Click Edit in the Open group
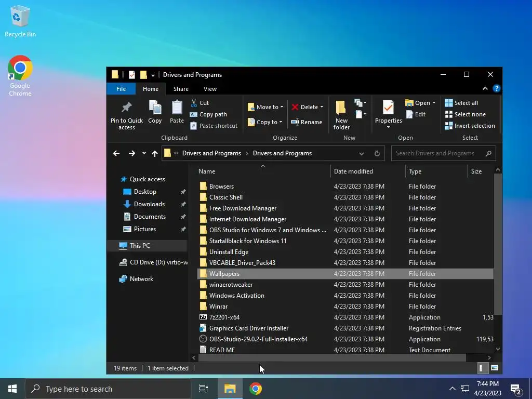532x399 pixels. point(416,114)
